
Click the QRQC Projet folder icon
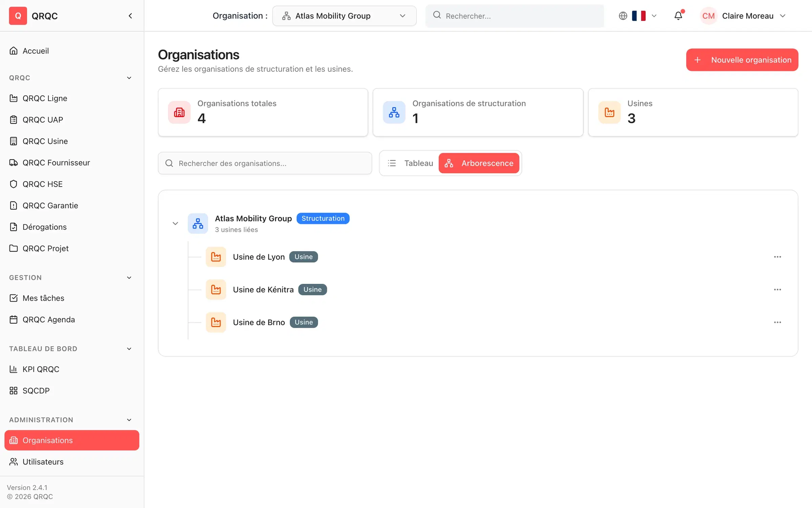[x=14, y=248]
